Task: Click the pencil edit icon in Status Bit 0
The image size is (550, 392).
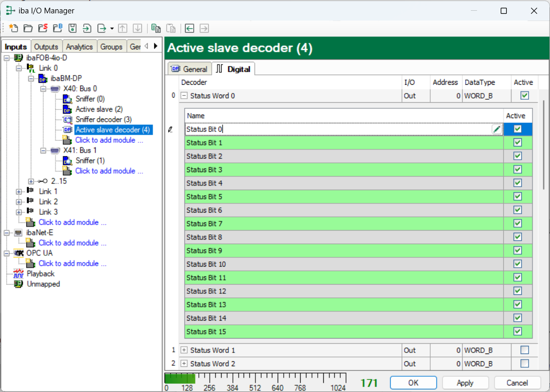Action: point(496,129)
